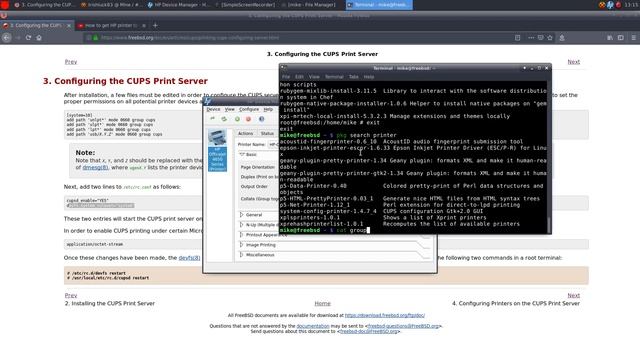Open Firefox library icon

[610, 38]
